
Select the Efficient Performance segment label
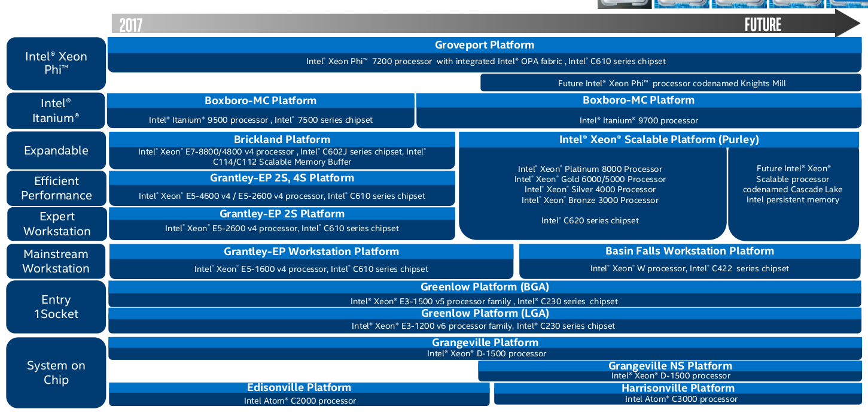click(56, 188)
